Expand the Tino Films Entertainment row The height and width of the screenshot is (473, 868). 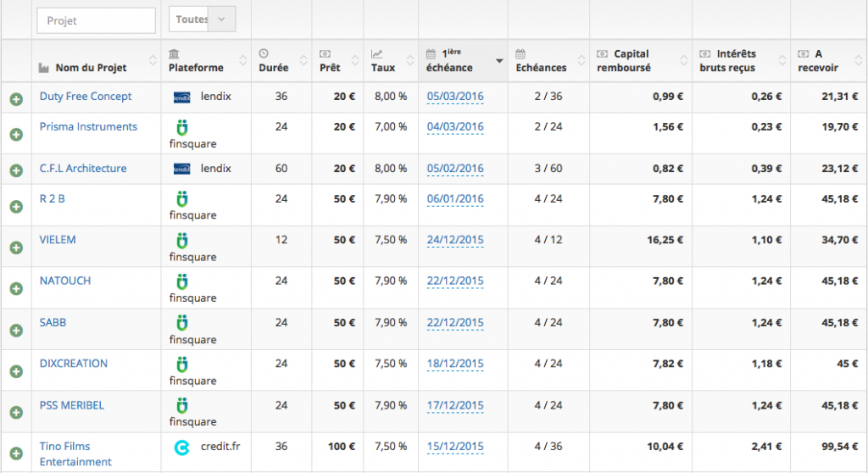click(x=16, y=454)
